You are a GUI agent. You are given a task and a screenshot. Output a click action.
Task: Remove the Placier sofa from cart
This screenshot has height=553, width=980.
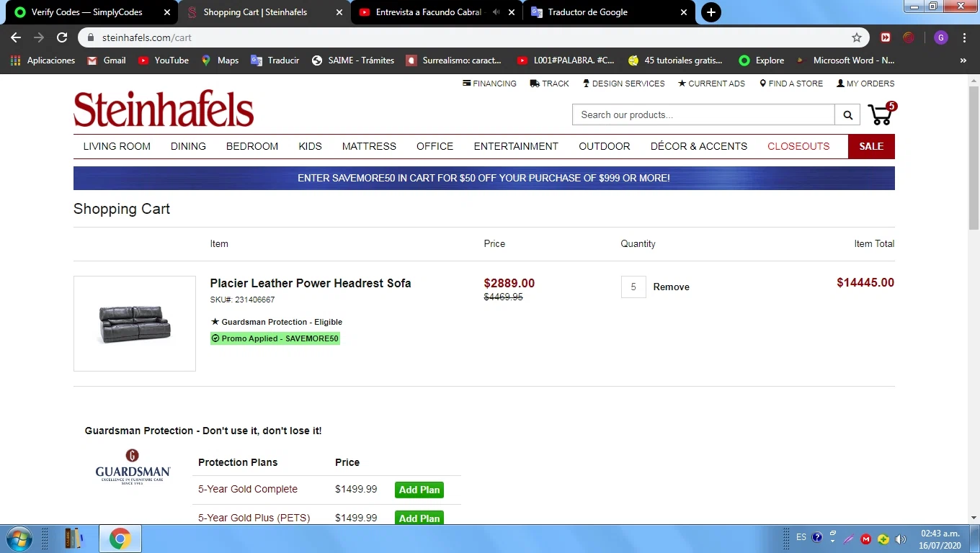(671, 287)
